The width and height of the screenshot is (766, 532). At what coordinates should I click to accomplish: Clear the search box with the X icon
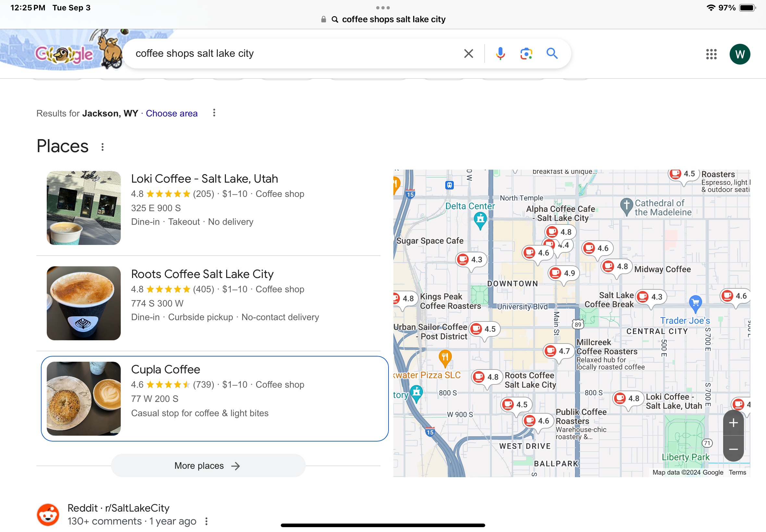tap(469, 53)
